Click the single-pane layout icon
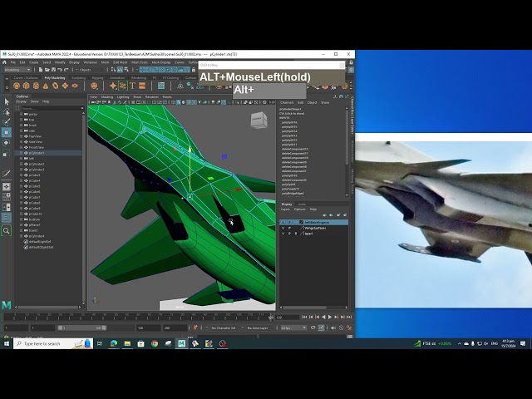 [7, 186]
